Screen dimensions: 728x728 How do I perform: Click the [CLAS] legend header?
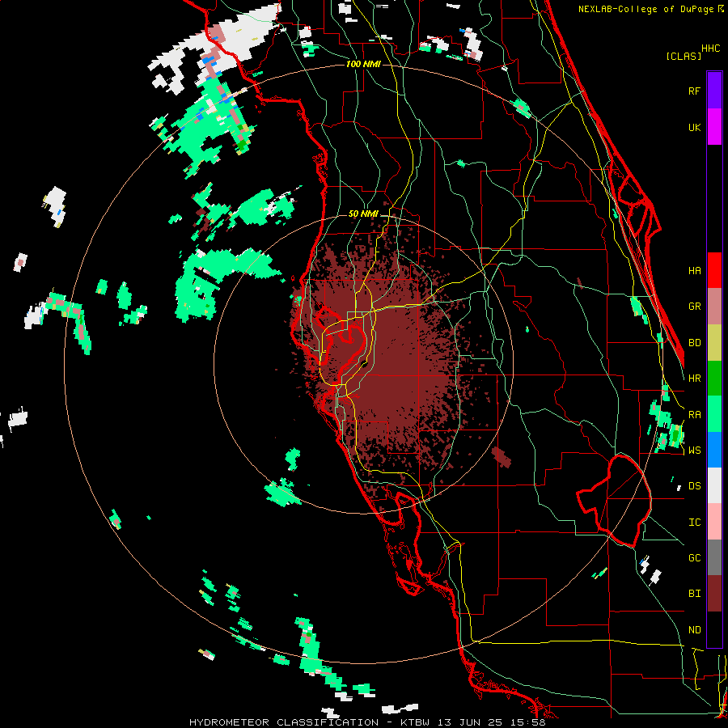(684, 57)
